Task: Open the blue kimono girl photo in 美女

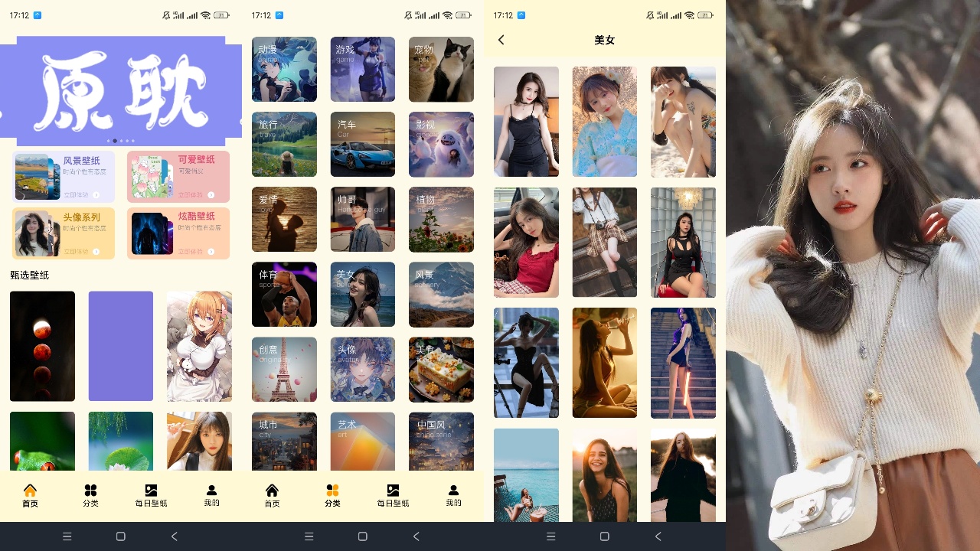Action: tap(604, 122)
